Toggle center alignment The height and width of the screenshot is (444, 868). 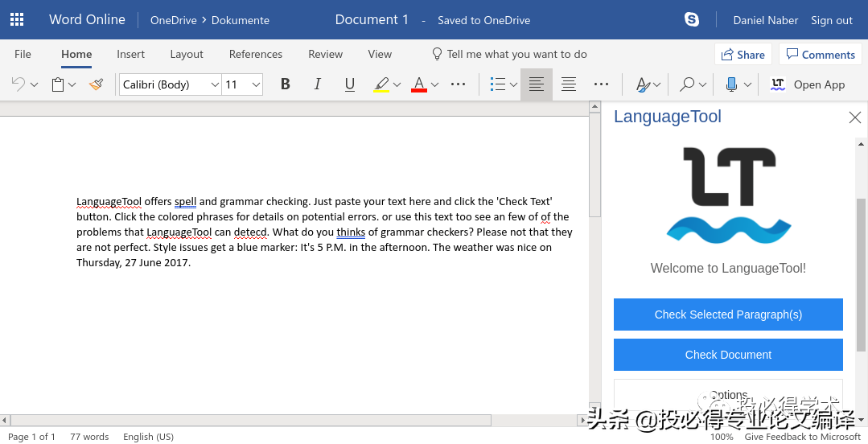click(x=569, y=84)
